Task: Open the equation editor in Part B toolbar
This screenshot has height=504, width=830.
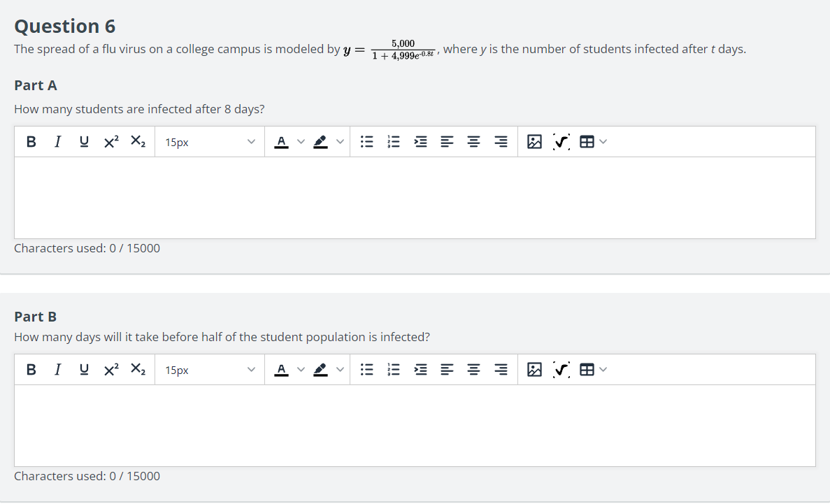Action: (x=561, y=369)
